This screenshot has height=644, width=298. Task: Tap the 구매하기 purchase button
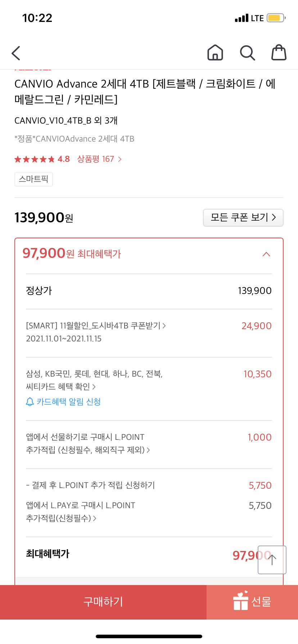[x=103, y=602]
